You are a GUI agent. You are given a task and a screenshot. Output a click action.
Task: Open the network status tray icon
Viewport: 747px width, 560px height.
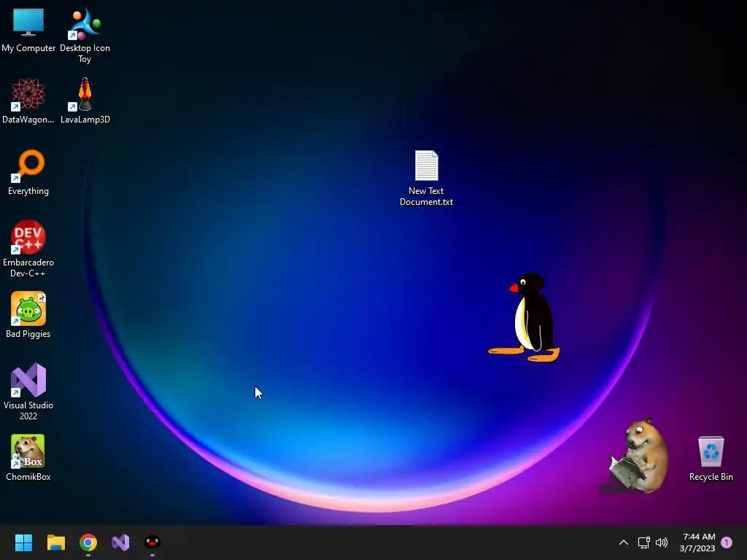coord(644,542)
